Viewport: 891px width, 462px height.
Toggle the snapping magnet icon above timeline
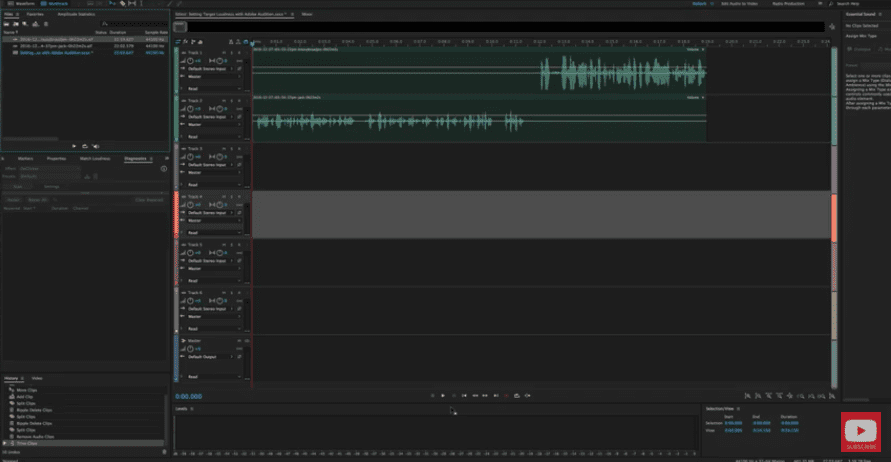click(245, 41)
